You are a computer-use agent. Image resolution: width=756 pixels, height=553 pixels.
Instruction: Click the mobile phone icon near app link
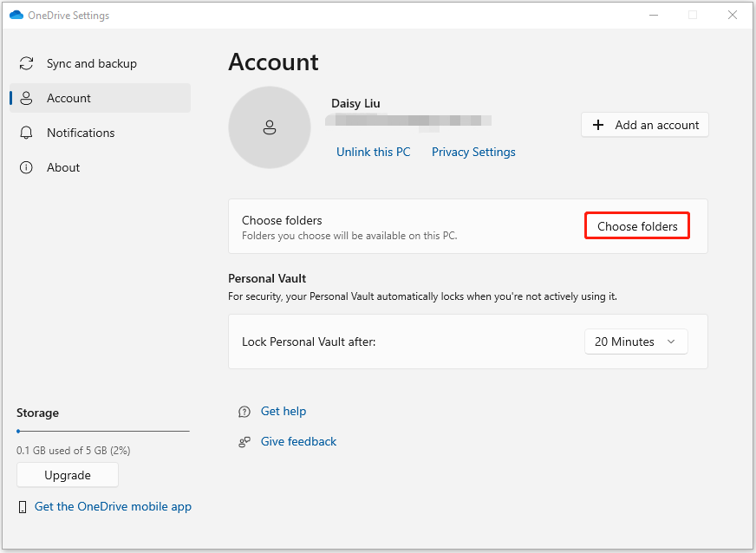[23, 507]
